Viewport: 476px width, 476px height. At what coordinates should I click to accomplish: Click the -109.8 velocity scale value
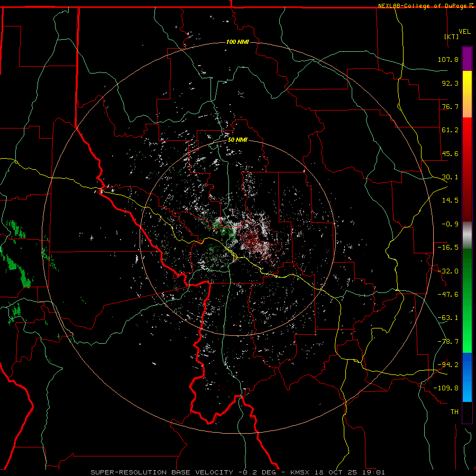tap(446, 388)
